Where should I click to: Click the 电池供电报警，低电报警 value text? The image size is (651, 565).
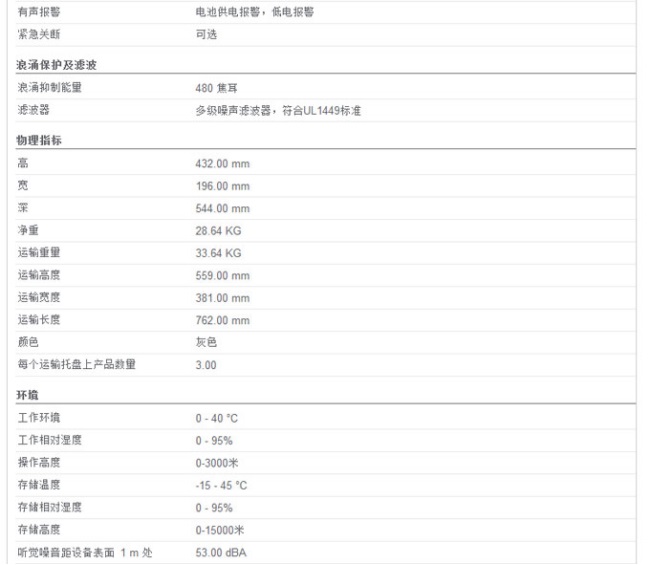point(254,12)
